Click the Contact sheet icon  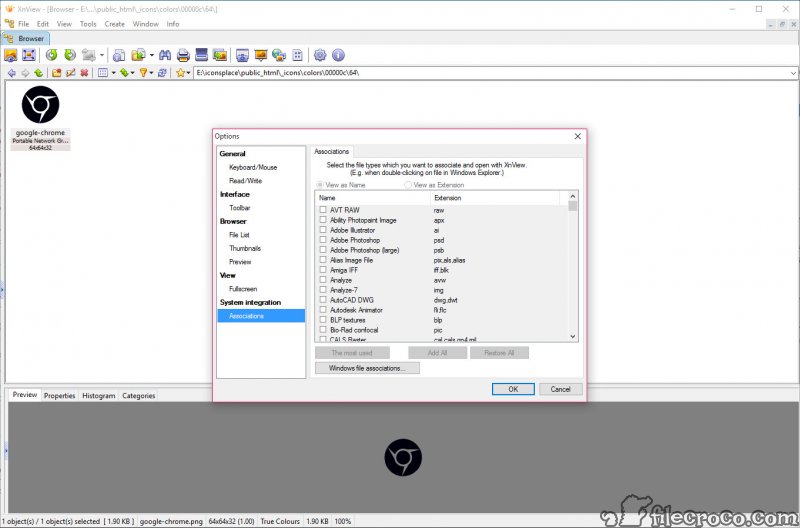(297, 55)
